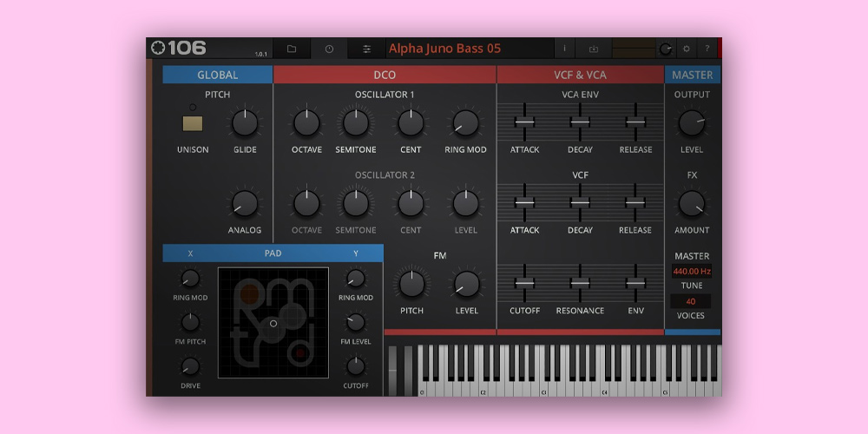Screen dimensions: 868x434
Task: Open the settings gear icon
Action: [x=687, y=49]
